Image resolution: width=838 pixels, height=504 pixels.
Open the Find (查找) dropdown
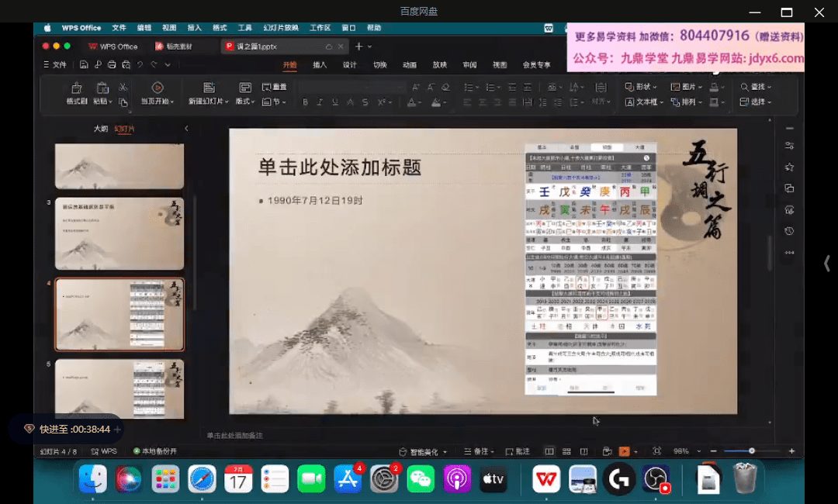click(756, 87)
